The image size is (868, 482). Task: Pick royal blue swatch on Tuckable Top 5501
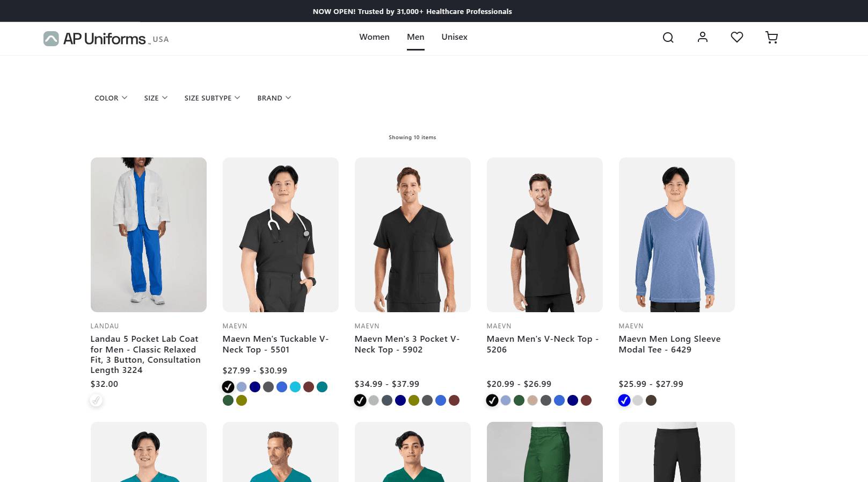tap(282, 387)
